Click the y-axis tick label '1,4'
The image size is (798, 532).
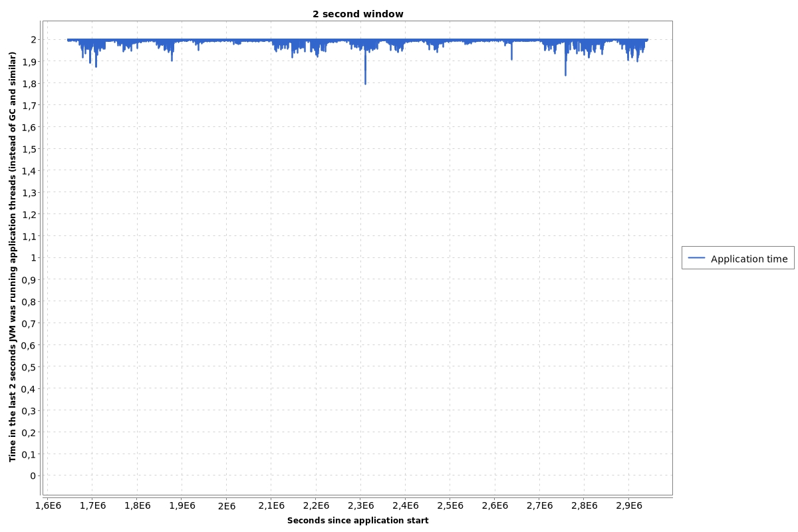tap(30, 171)
